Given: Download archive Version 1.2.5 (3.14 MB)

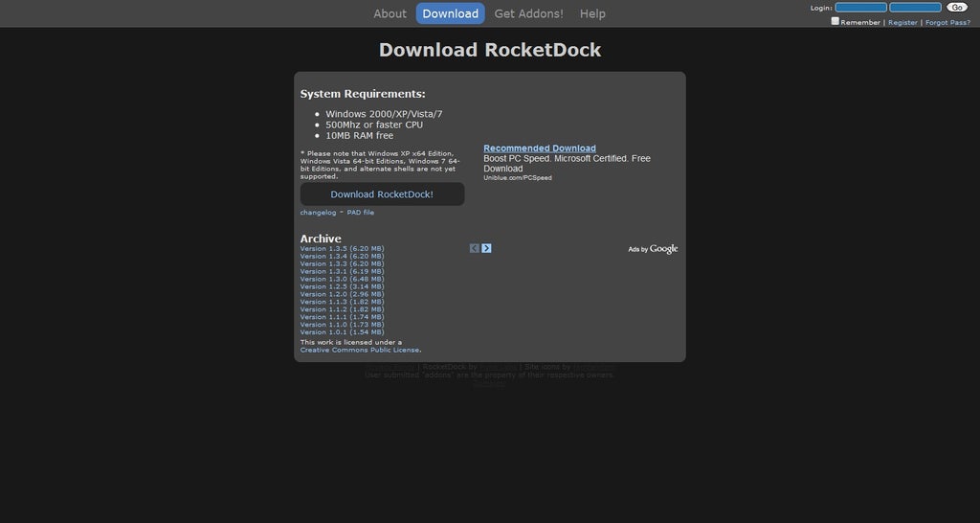Looking at the screenshot, I should [342, 286].
